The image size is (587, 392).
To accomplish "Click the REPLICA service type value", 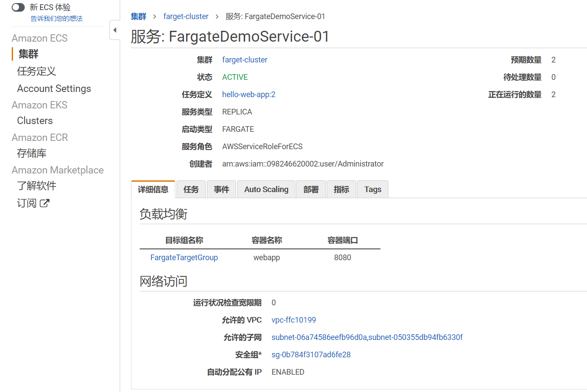I will (237, 112).
